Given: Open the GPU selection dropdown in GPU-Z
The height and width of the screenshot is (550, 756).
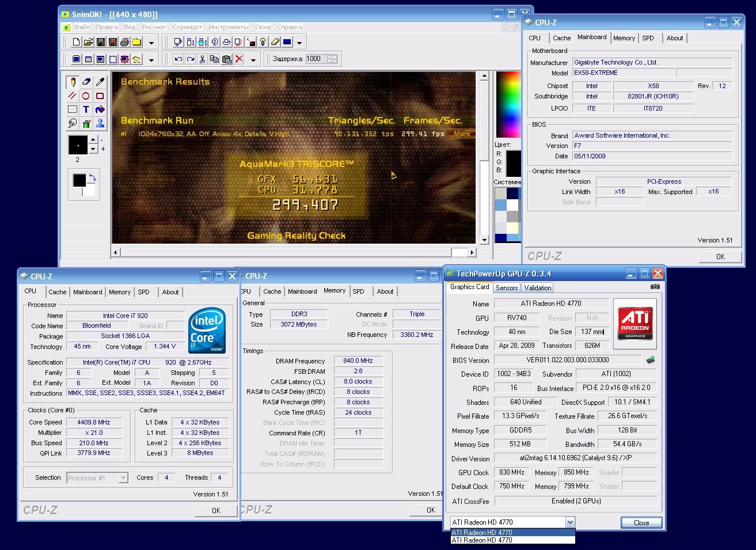Looking at the screenshot, I should (570, 522).
